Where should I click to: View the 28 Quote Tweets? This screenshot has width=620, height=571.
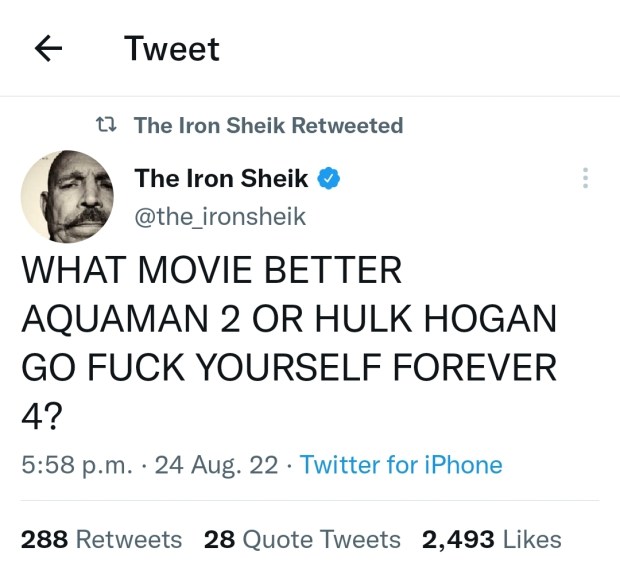(x=302, y=539)
